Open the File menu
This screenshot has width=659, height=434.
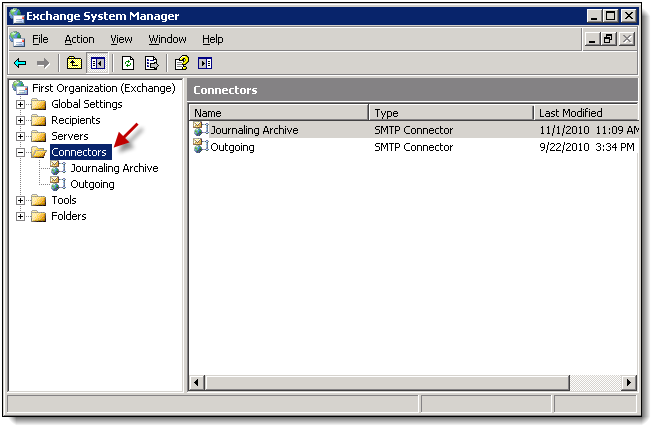coord(40,39)
